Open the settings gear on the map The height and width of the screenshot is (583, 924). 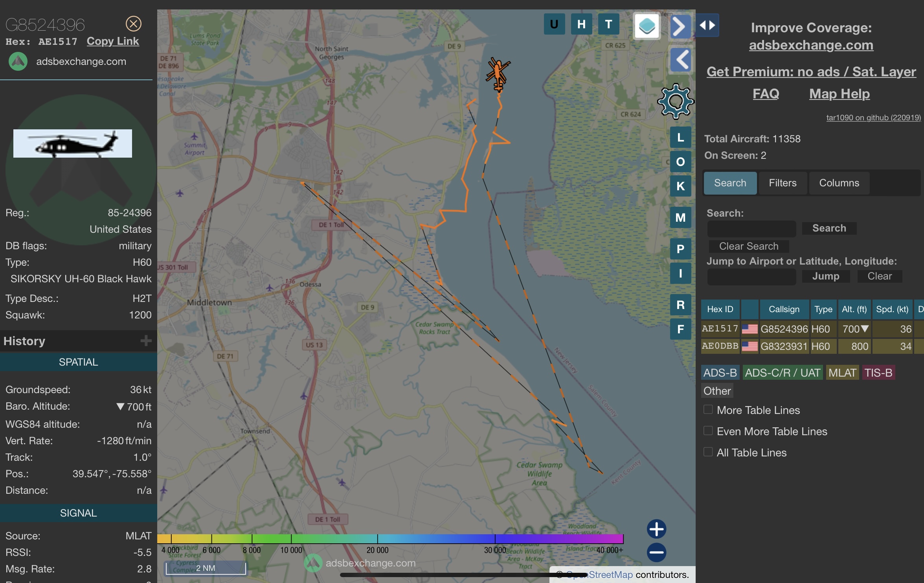pos(676,101)
